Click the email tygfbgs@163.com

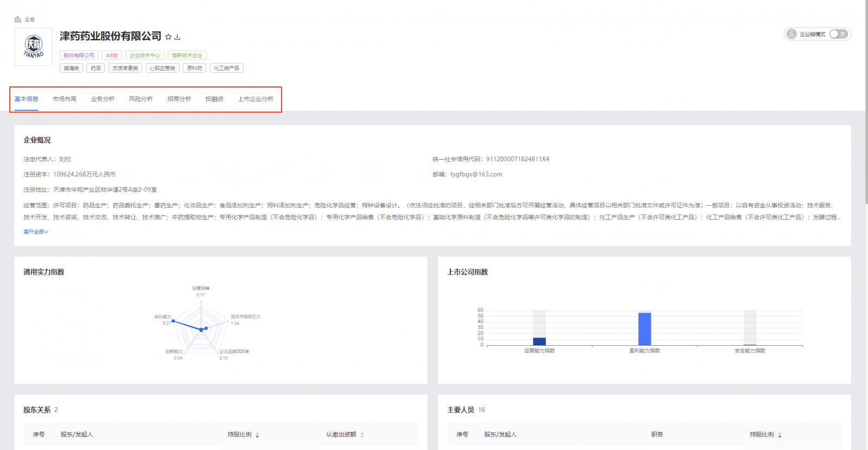pos(476,174)
